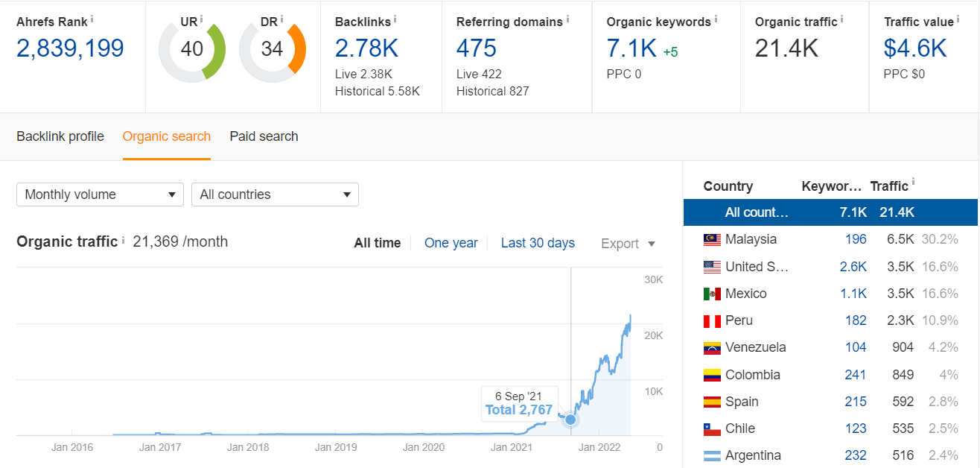Click the info icon beside Referring domains

coord(567,19)
